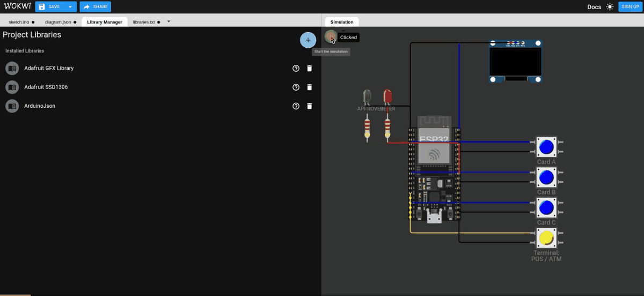Click the Installed Libraries label
This screenshot has height=296, width=644.
25,51
